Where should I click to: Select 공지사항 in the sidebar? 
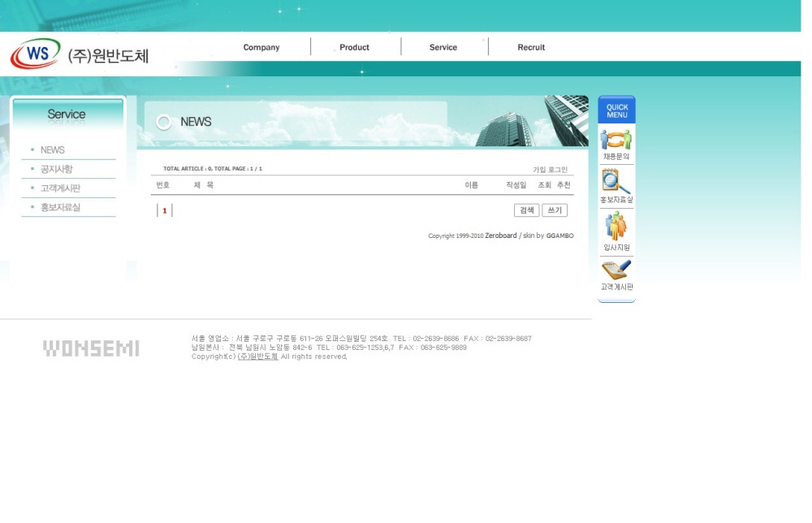(57, 170)
